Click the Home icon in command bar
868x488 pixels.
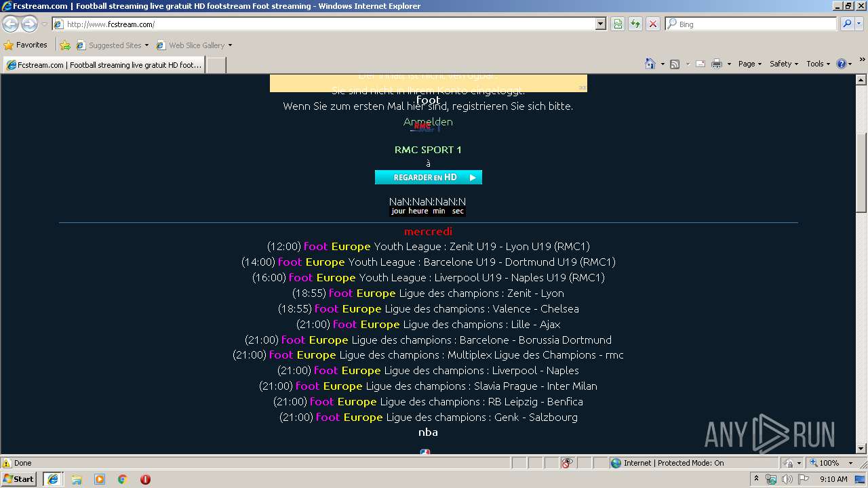650,64
